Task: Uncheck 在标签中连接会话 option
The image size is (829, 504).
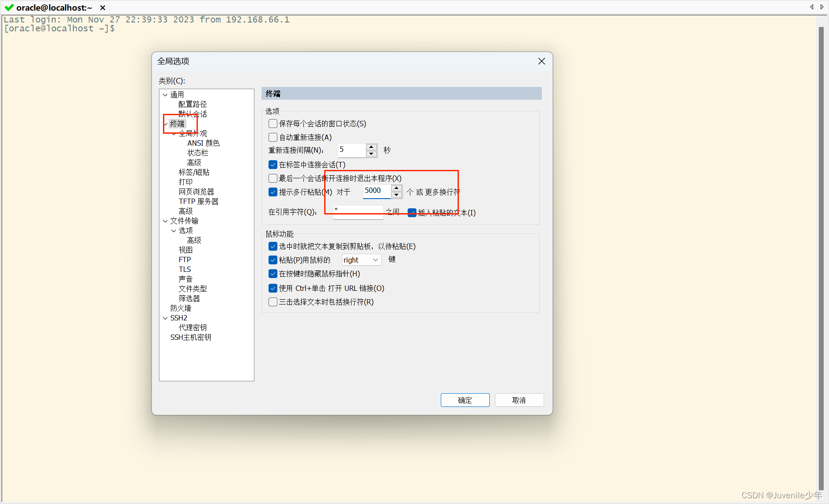Action: (273, 165)
